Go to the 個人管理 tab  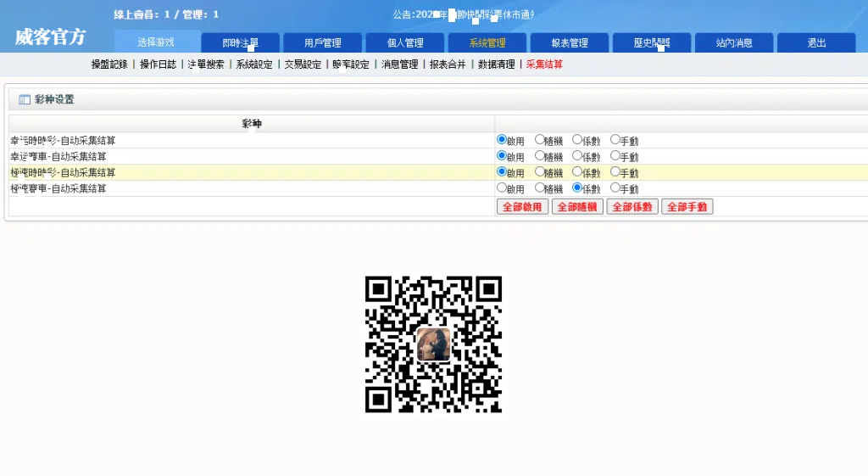click(405, 42)
